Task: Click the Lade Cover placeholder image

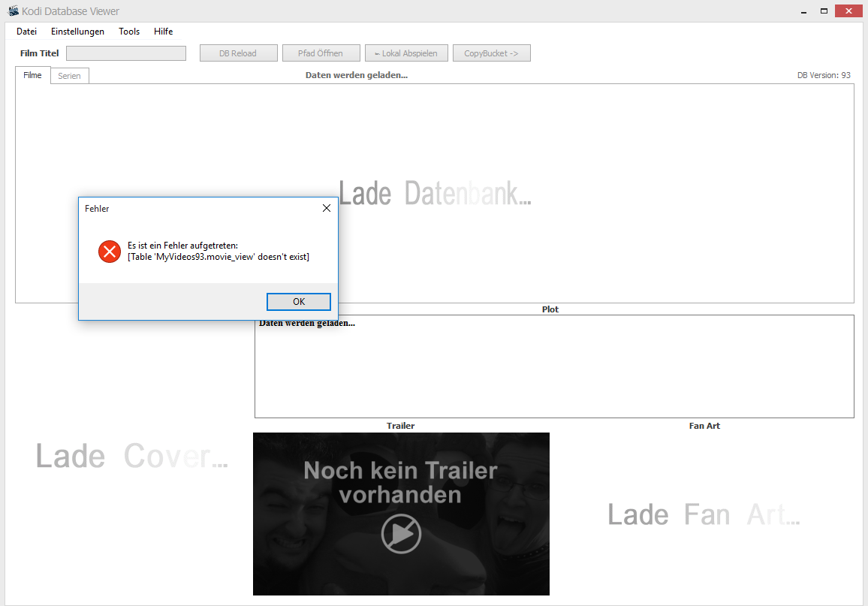Action: point(131,456)
